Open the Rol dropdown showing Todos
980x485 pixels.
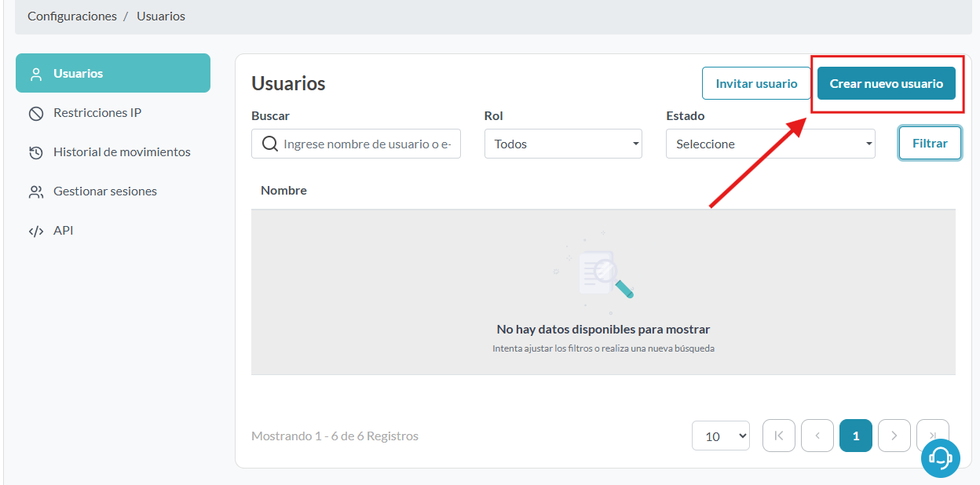click(x=562, y=144)
